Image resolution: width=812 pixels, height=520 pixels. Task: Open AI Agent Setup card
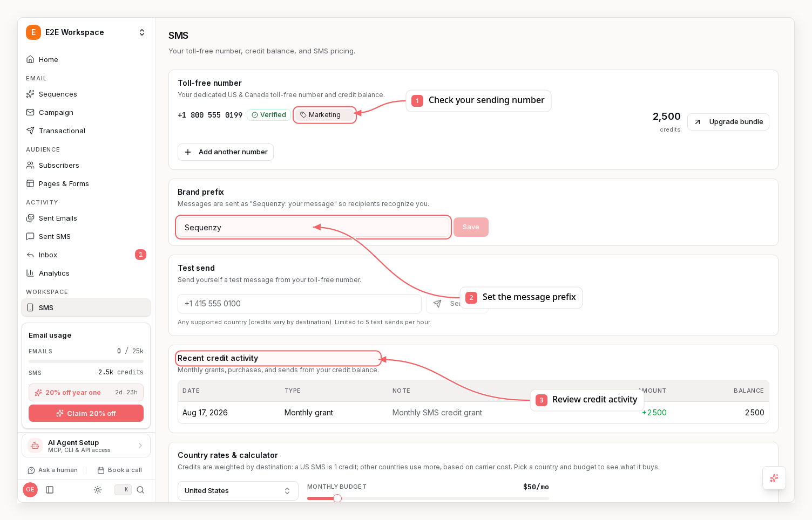pos(86,446)
